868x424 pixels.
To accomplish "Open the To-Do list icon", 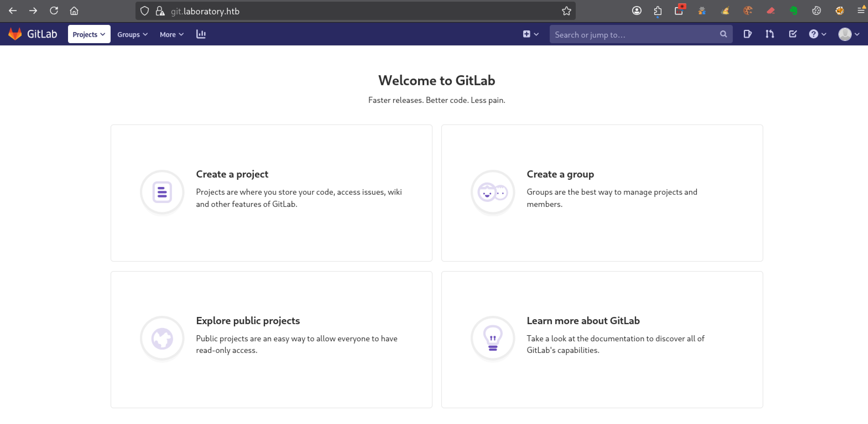I will click(x=793, y=34).
